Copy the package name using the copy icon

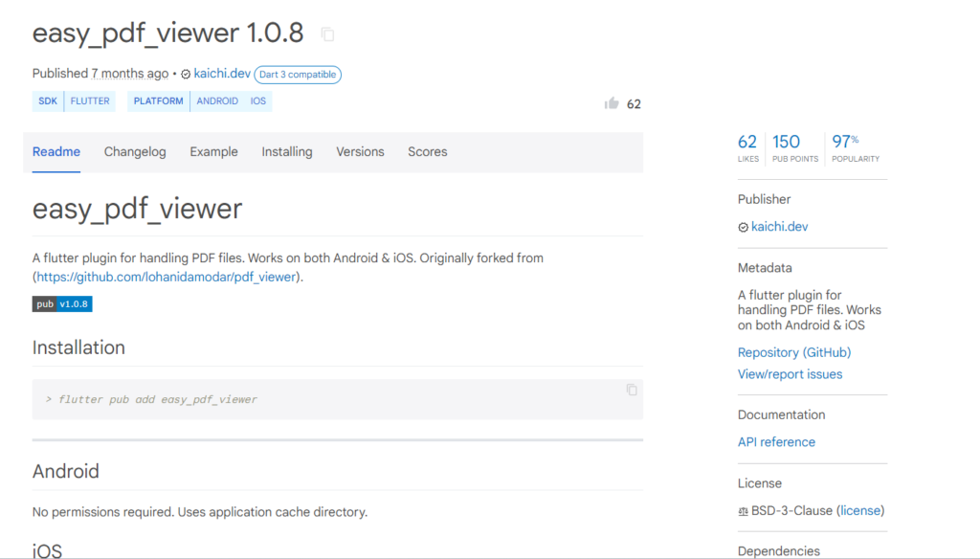pos(326,34)
